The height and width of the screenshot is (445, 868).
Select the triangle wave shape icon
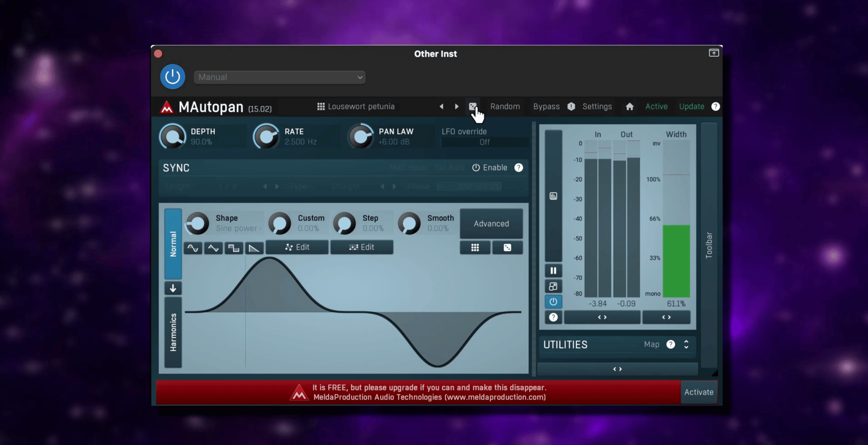point(213,248)
